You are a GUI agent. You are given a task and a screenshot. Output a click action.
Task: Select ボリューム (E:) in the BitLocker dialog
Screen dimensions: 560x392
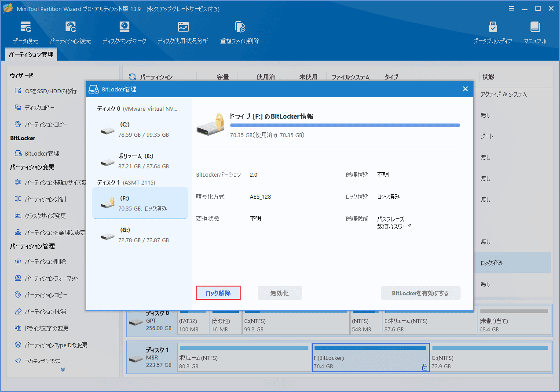click(139, 161)
